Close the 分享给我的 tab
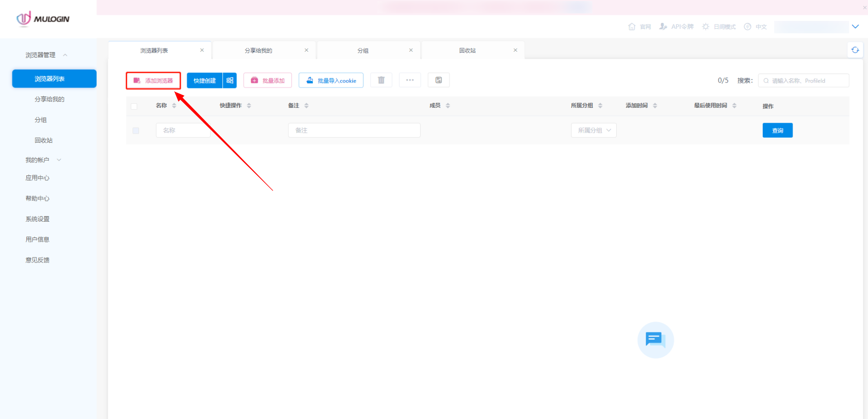The width and height of the screenshot is (868, 419). click(306, 50)
